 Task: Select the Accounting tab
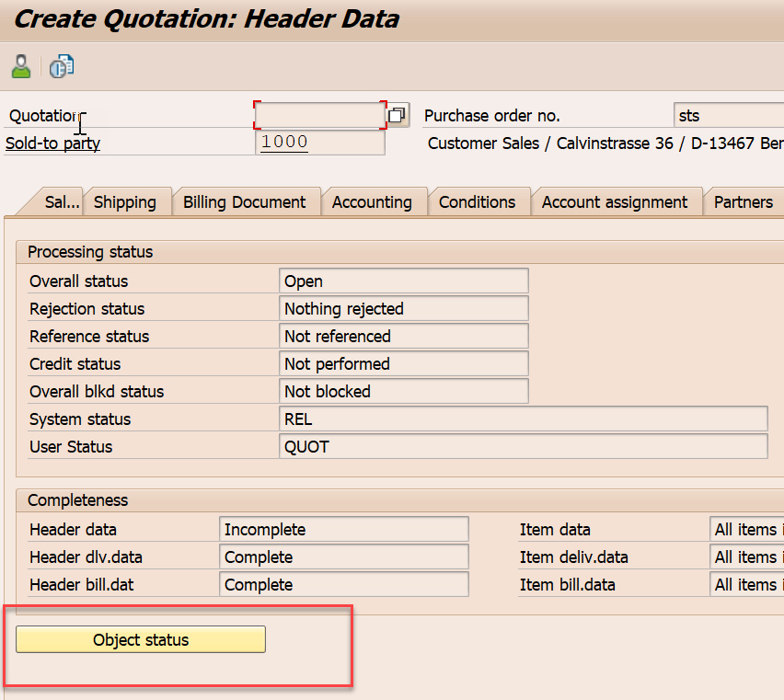373,201
